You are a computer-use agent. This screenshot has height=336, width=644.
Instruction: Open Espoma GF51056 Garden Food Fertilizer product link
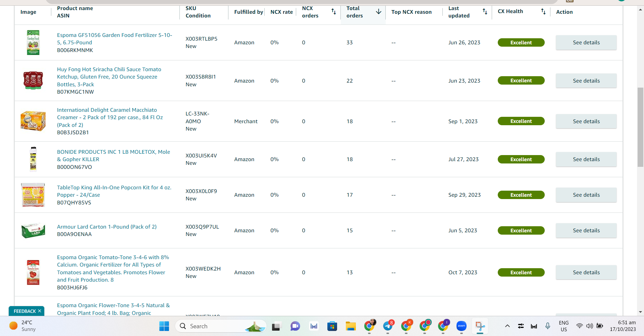(x=114, y=39)
